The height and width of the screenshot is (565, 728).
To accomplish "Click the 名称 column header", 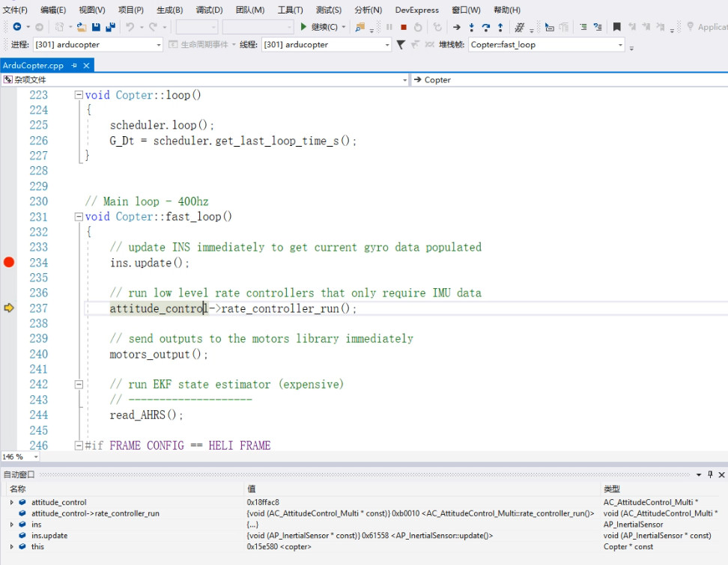I will pos(18,489).
